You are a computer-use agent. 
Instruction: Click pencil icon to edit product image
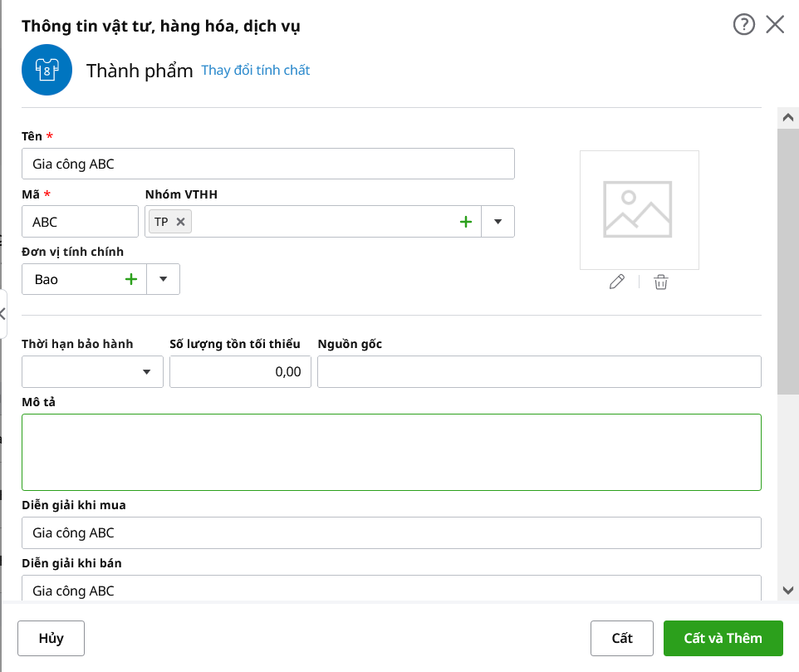[616, 282]
